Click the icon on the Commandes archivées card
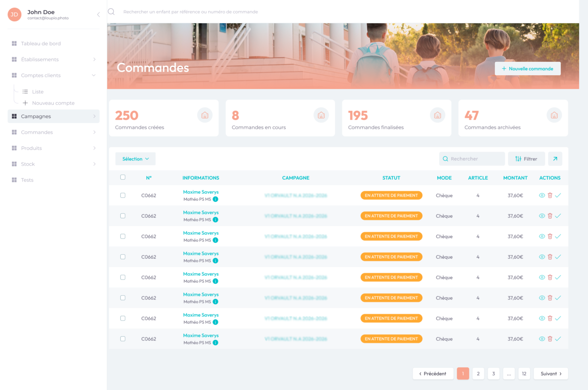Image resolution: width=588 pixels, height=390 pixels. (554, 115)
